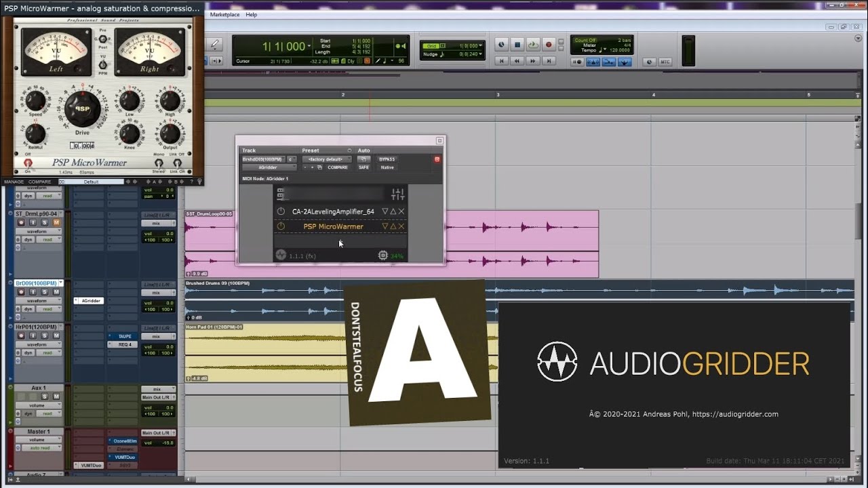The width and height of the screenshot is (868, 488).
Task: Mute the Aux 1 track
Action: tap(56, 396)
